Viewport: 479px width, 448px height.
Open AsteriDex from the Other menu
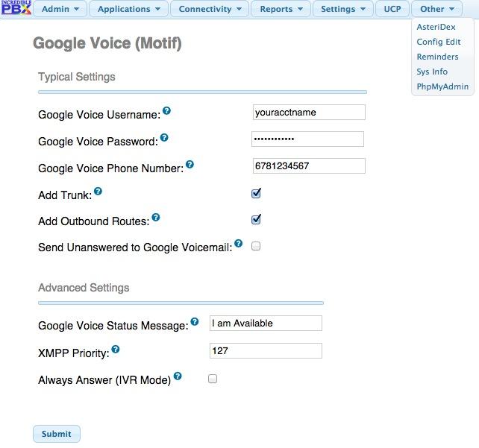coord(436,27)
